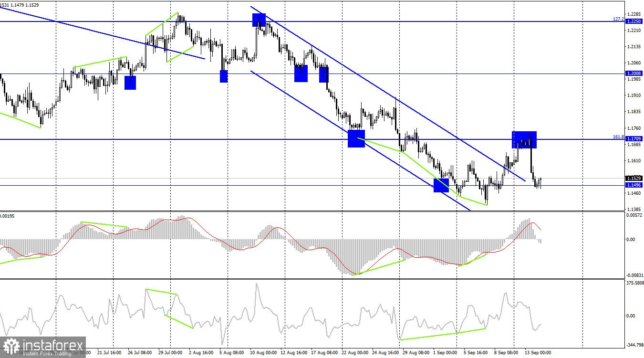Click the 1.1709 level price tag
The image size is (644, 358).
pyautogui.click(x=634, y=139)
